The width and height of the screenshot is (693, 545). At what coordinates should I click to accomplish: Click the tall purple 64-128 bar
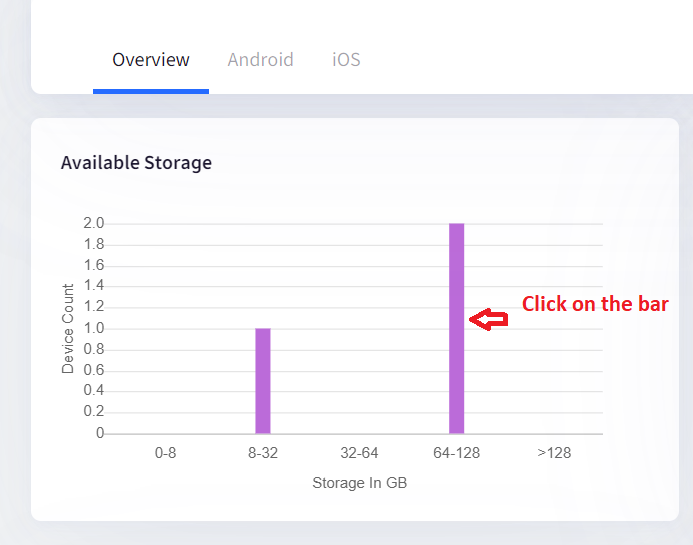click(457, 328)
